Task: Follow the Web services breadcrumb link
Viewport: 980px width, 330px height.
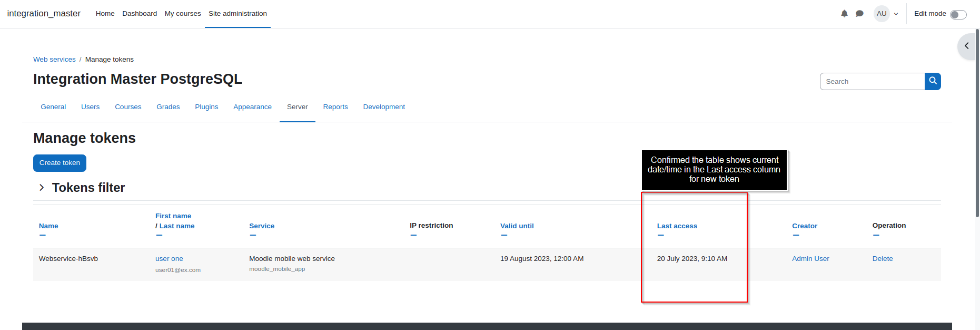Action: pyautogui.click(x=54, y=60)
